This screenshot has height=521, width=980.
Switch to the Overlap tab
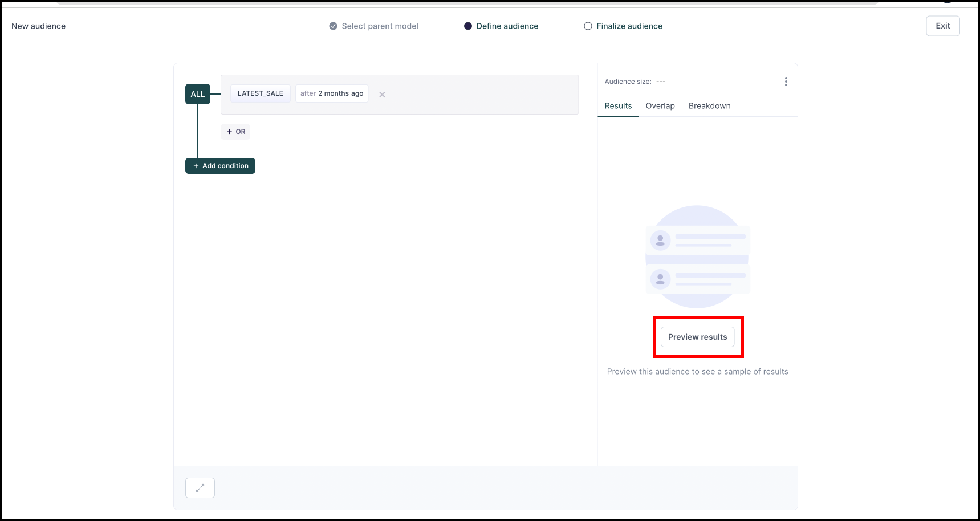point(660,106)
